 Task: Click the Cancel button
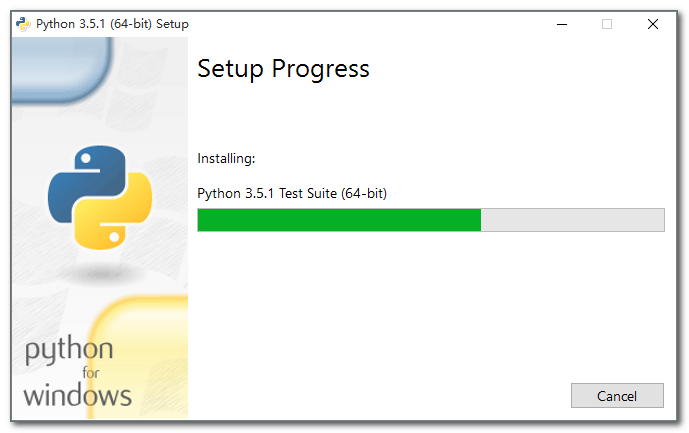click(617, 396)
